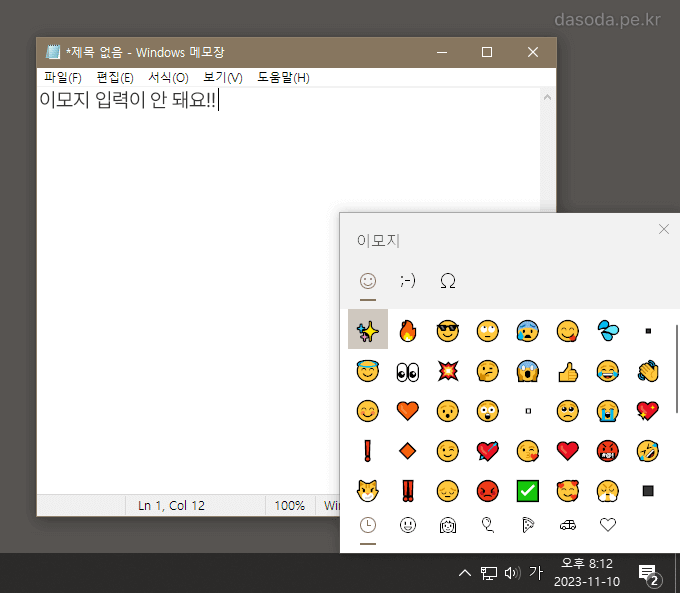Select the orange diamond emoji
This screenshot has height=593, width=680.
408,451
